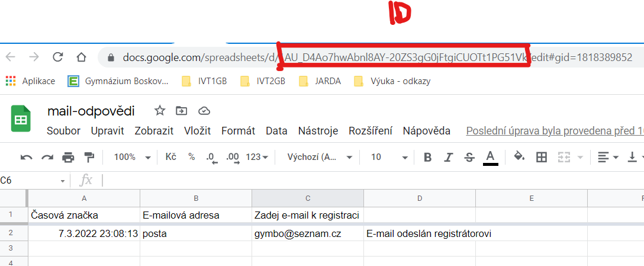This screenshot has height=266, width=644.
Task: Toggle italic formatting
Action: (x=448, y=157)
